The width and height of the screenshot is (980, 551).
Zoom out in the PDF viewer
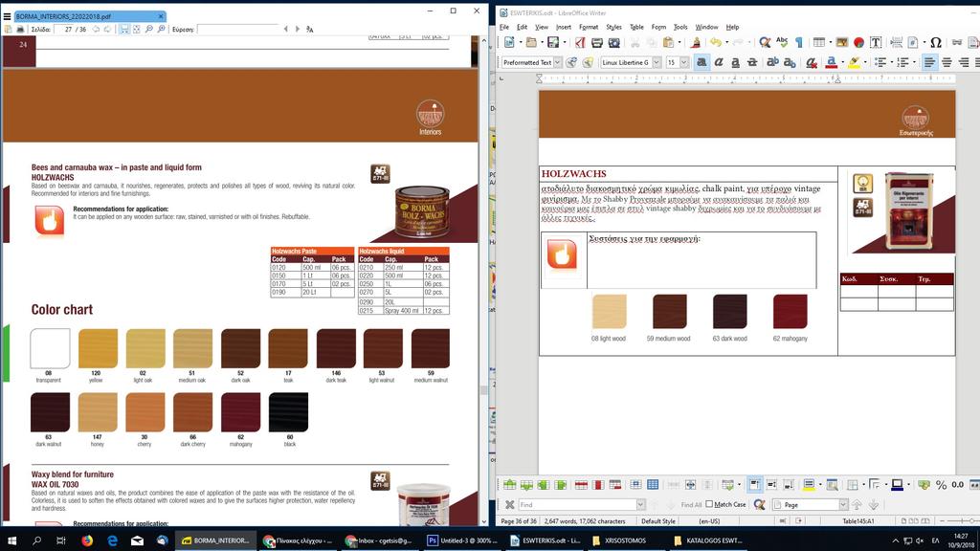(148, 30)
